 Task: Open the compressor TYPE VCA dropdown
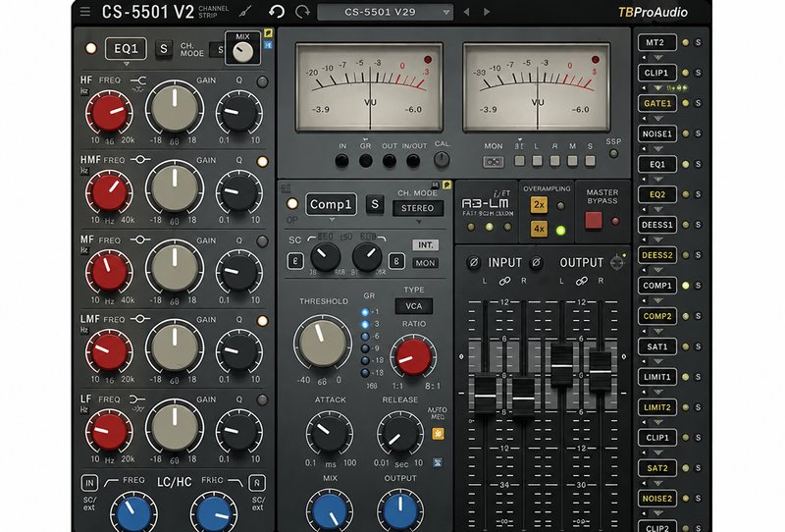point(414,306)
